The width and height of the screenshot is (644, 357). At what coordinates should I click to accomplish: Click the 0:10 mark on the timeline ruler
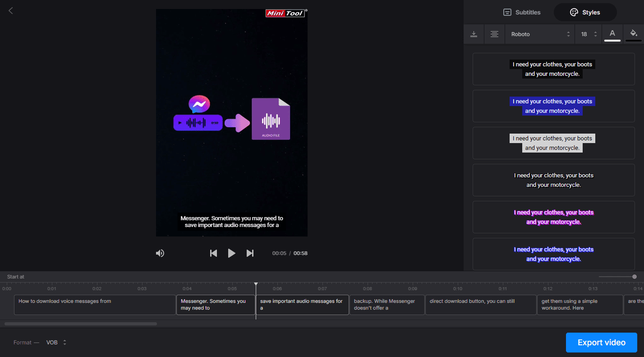click(x=458, y=289)
